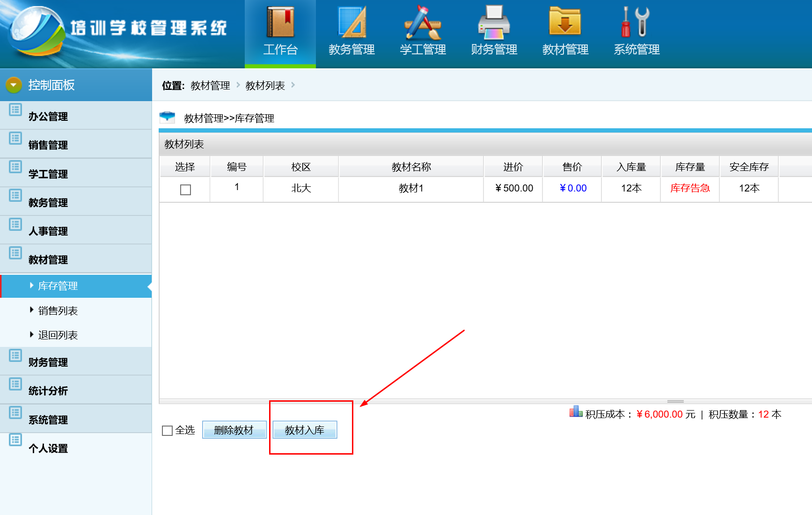Click the 办公管理 sidebar list icon
The width and height of the screenshot is (812, 515).
pyautogui.click(x=15, y=110)
